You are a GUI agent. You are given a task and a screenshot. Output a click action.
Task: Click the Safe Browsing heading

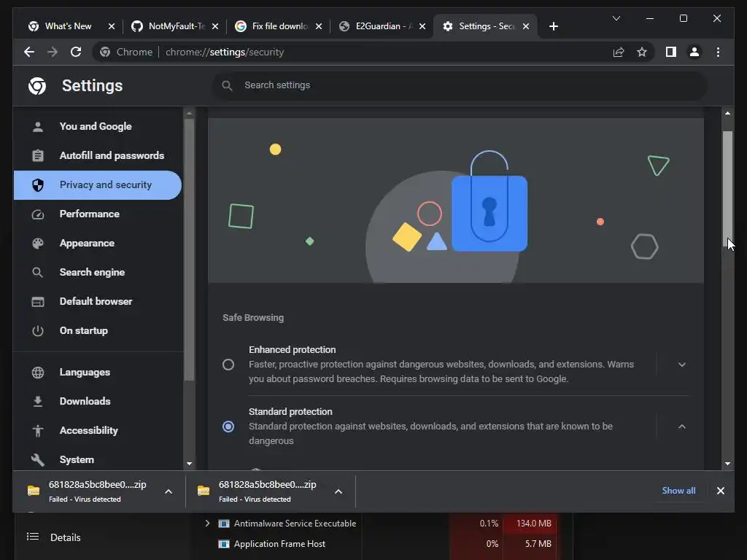pos(253,318)
